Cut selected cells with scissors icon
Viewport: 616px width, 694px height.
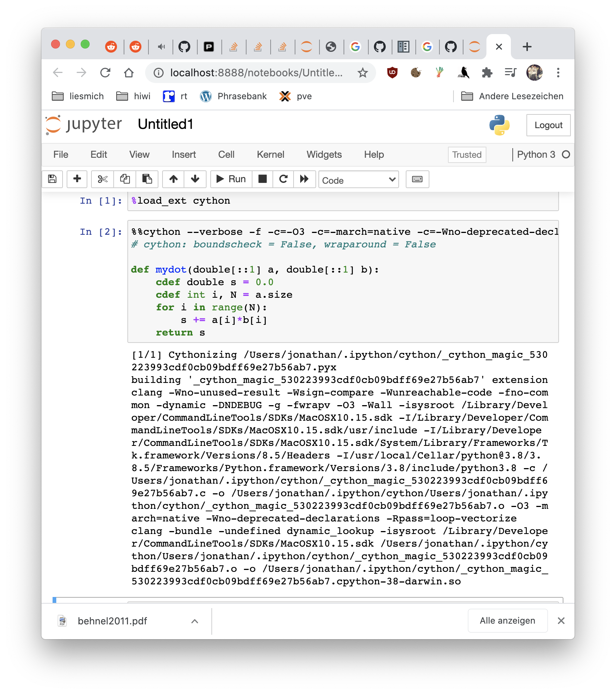coord(103,179)
